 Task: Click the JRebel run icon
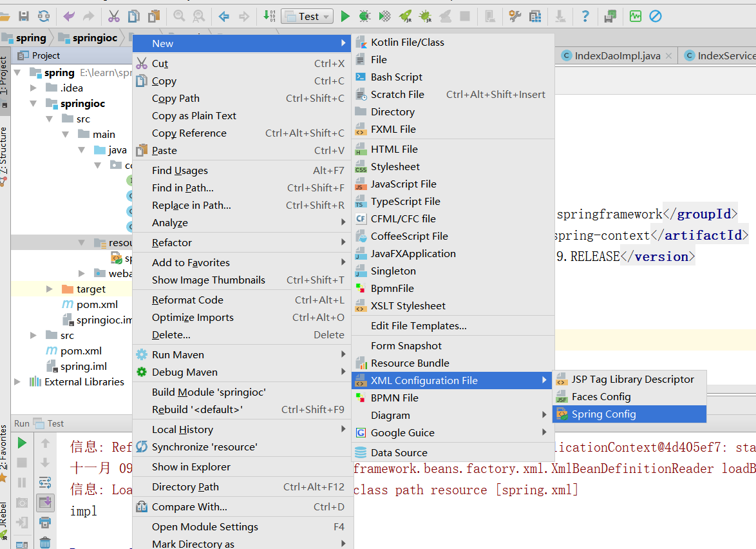(x=406, y=16)
